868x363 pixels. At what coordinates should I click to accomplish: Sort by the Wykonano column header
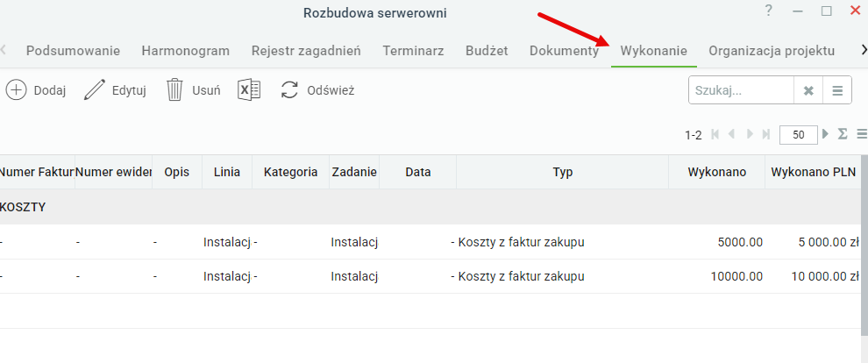tap(717, 172)
